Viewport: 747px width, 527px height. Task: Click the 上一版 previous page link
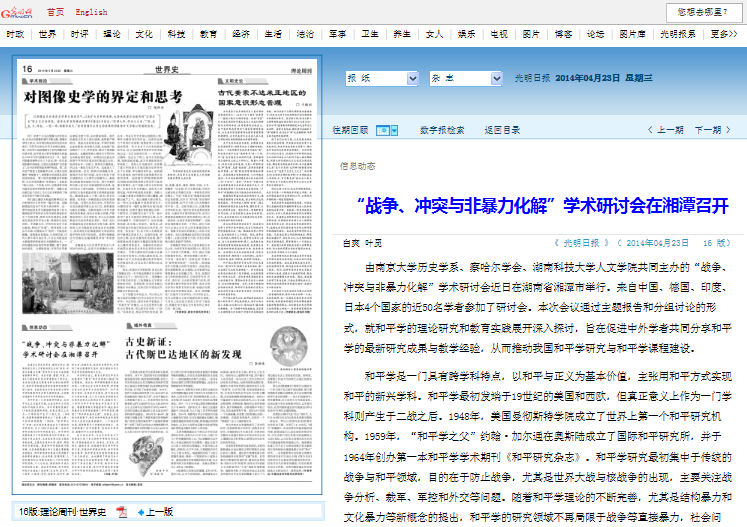point(159,512)
